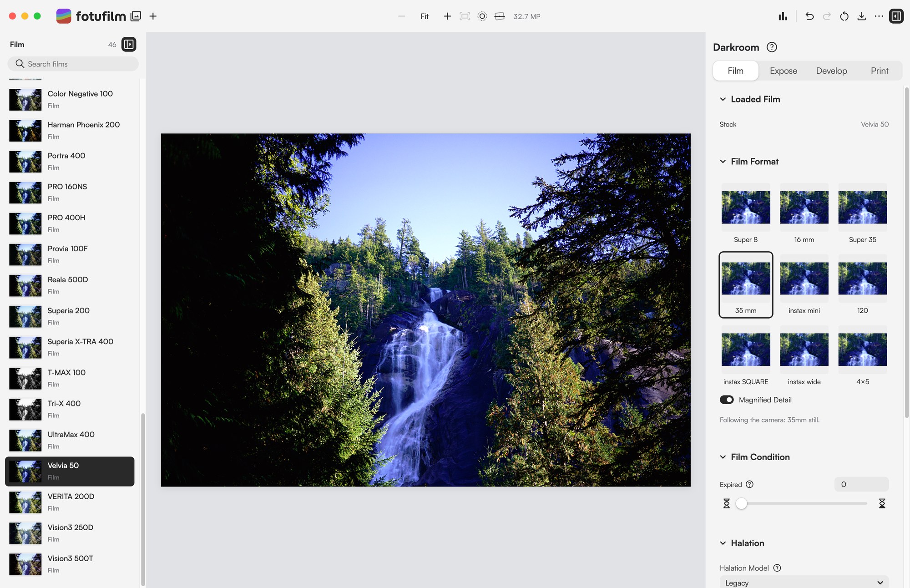
Task: Toggle the right Darkroom sidebar panel icon
Action: point(896,16)
